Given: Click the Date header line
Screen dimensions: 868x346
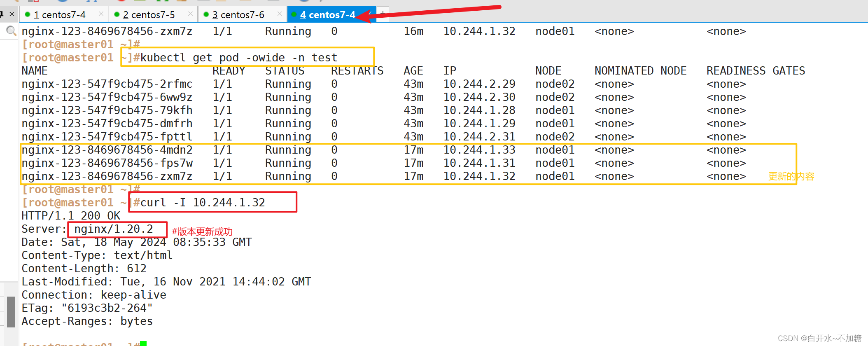Looking at the screenshot, I should tap(137, 242).
